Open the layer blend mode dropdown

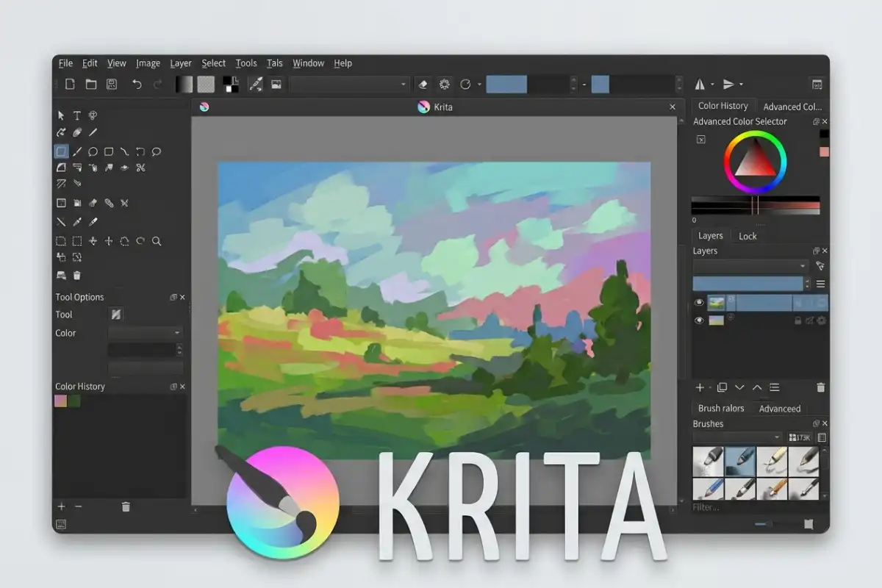coord(750,265)
